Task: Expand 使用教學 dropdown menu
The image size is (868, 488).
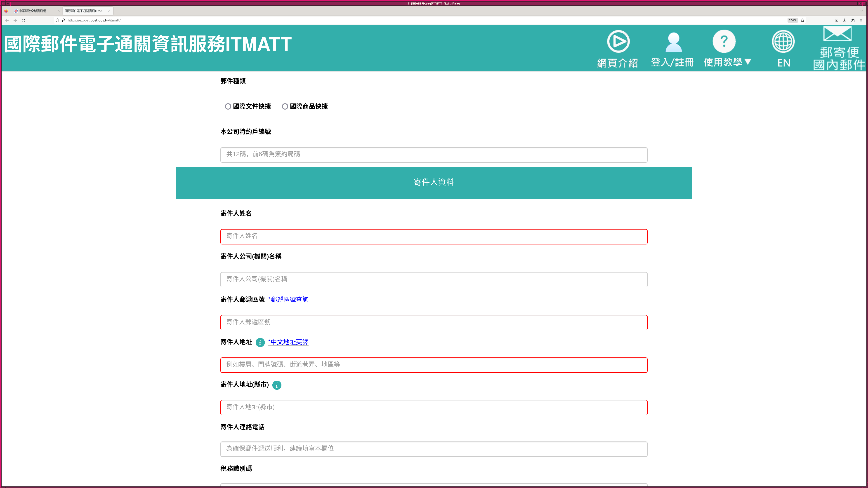Action: [727, 62]
